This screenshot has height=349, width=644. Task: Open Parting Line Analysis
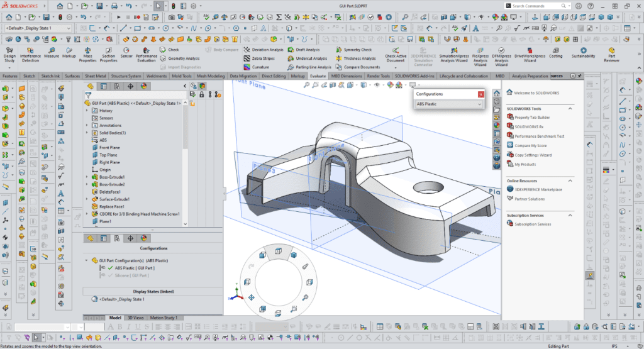pos(309,67)
